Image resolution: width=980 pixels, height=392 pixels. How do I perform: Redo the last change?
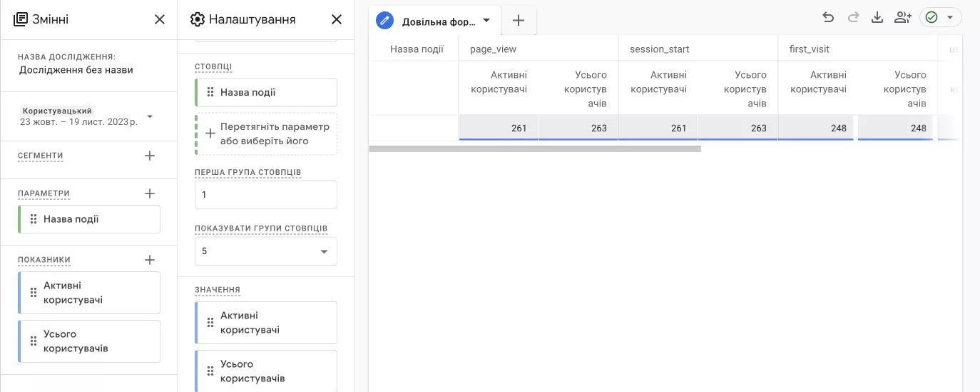click(853, 18)
